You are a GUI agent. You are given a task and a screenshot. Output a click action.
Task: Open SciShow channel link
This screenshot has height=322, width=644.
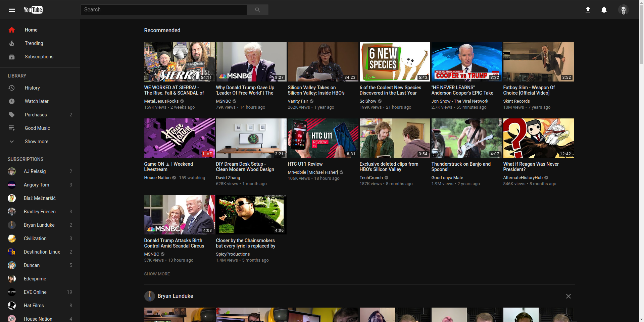tap(368, 101)
